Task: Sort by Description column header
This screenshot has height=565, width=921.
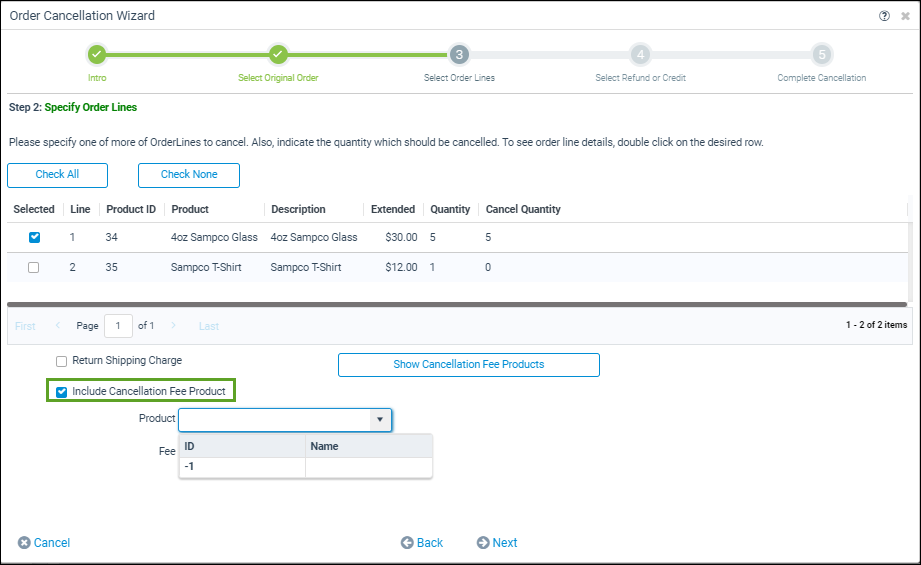Action: coord(298,209)
